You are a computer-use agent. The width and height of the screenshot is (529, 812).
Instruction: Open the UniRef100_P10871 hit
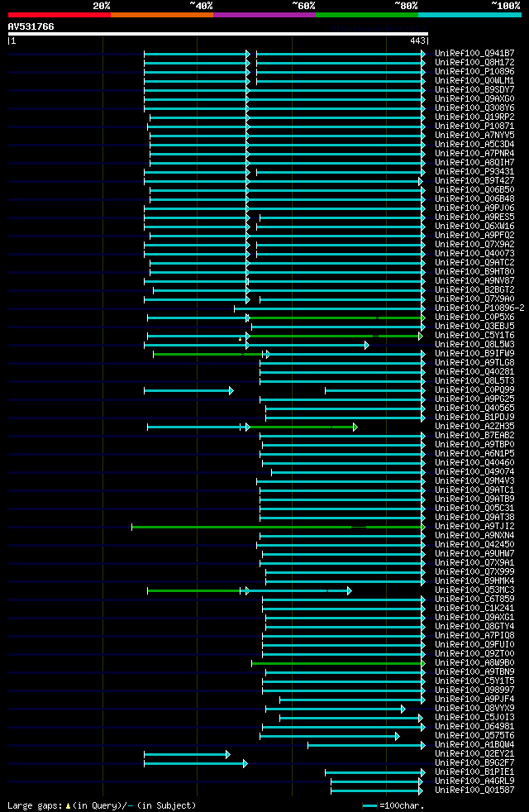pos(474,127)
